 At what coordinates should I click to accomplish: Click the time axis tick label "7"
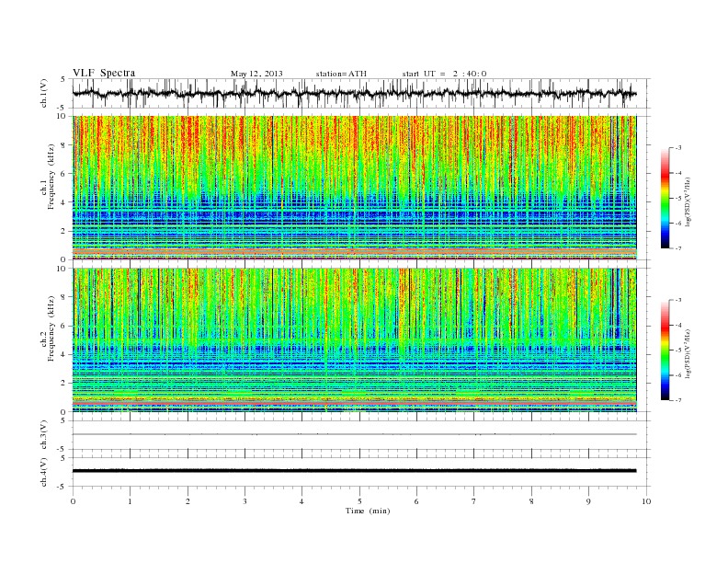coord(474,501)
